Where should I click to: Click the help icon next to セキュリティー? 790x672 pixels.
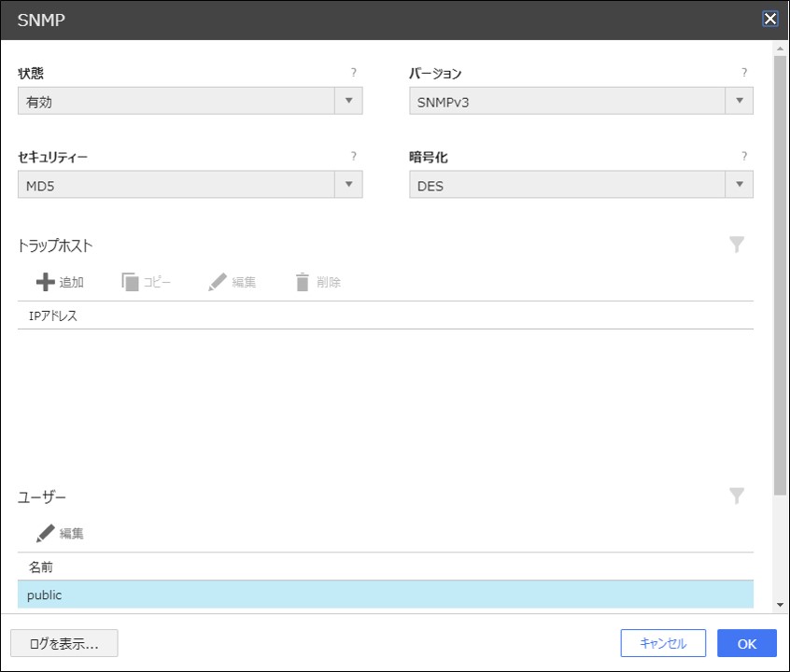(x=354, y=157)
